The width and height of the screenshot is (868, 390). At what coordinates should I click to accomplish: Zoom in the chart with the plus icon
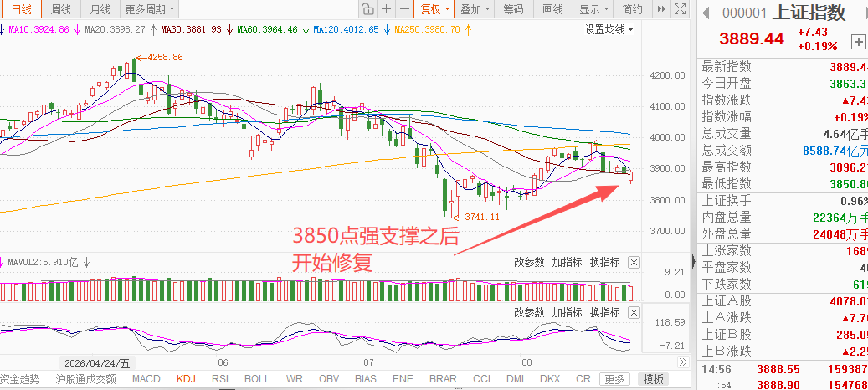(x=387, y=9)
